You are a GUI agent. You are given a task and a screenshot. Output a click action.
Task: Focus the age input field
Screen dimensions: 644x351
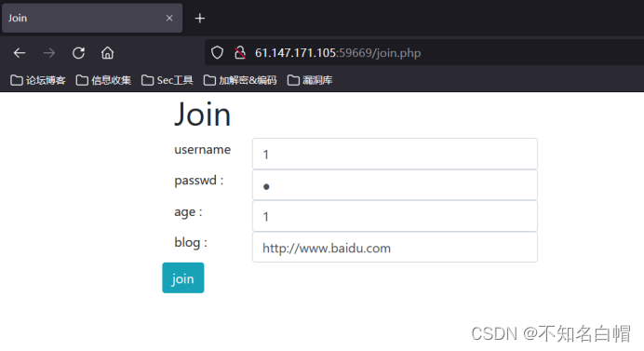coord(395,216)
